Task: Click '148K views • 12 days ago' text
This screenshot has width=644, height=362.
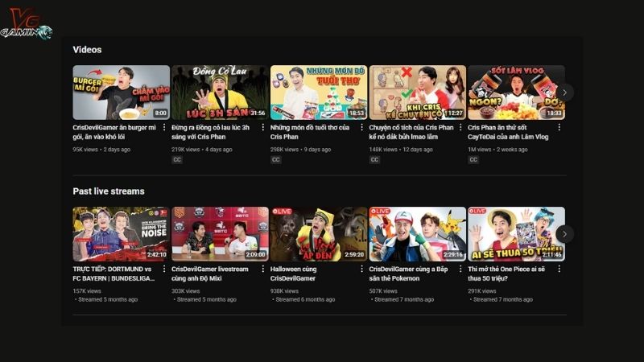Action: (x=401, y=150)
